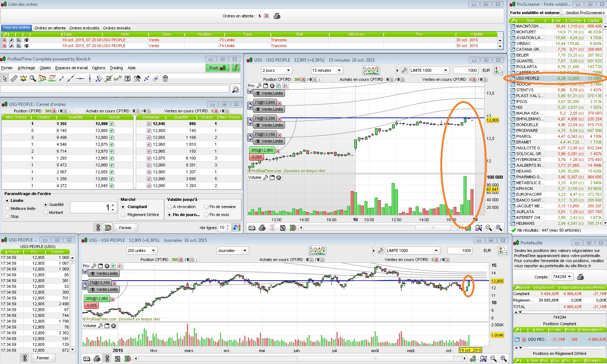Open the Espaces de travail menu
The width and height of the screenshot is (607, 364).
tap(72, 68)
